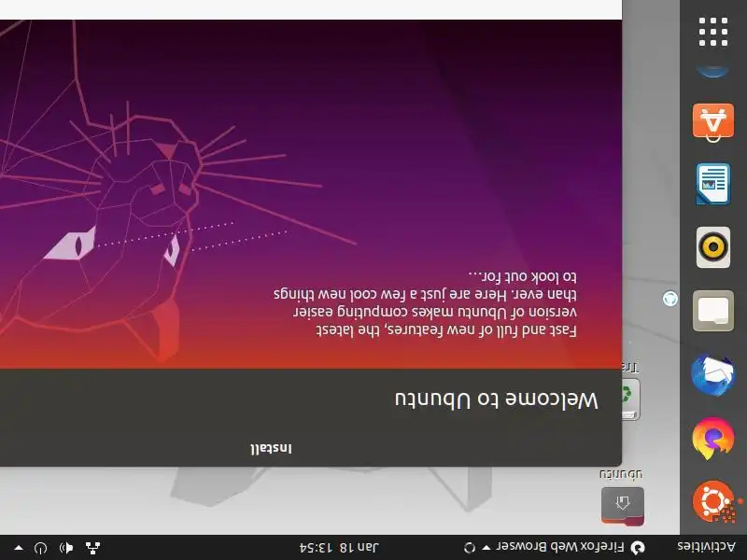Click the 'to look out for…' text line
The width and height of the screenshot is (747, 560).
pos(522,276)
